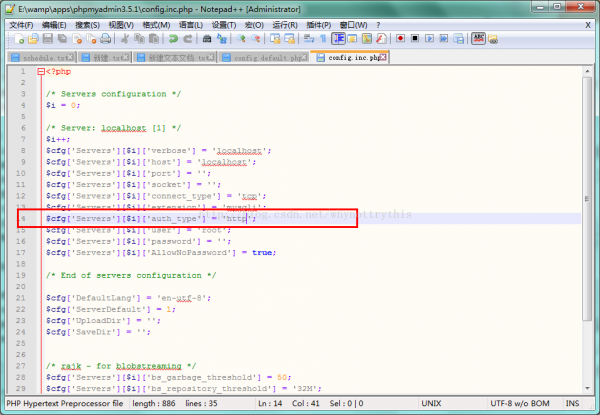Image resolution: width=600 pixels, height=415 pixels.
Task: Click the User Defined Language icon
Action: (x=352, y=39)
